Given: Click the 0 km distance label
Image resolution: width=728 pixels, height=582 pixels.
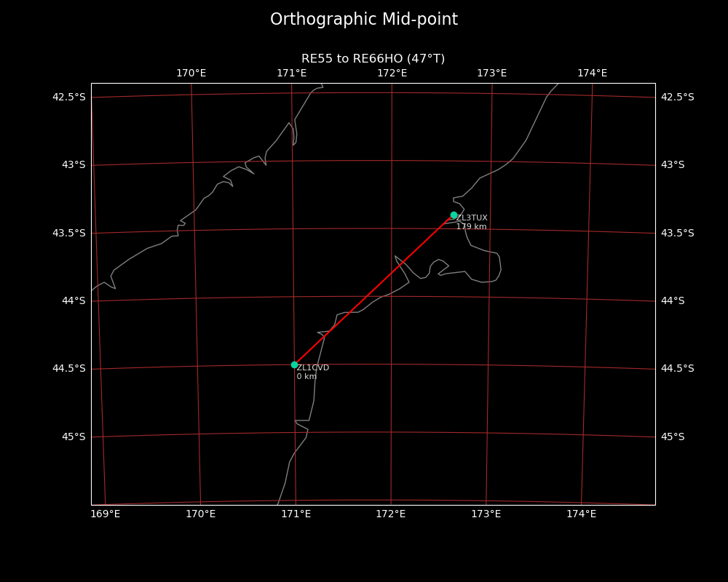Looking at the screenshot, I should (306, 377).
